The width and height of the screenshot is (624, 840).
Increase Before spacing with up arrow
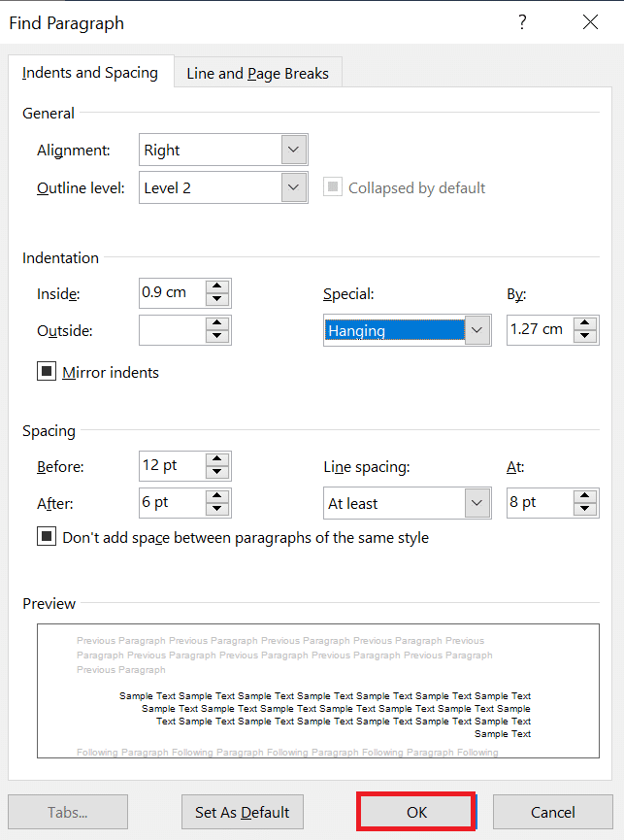point(217,459)
